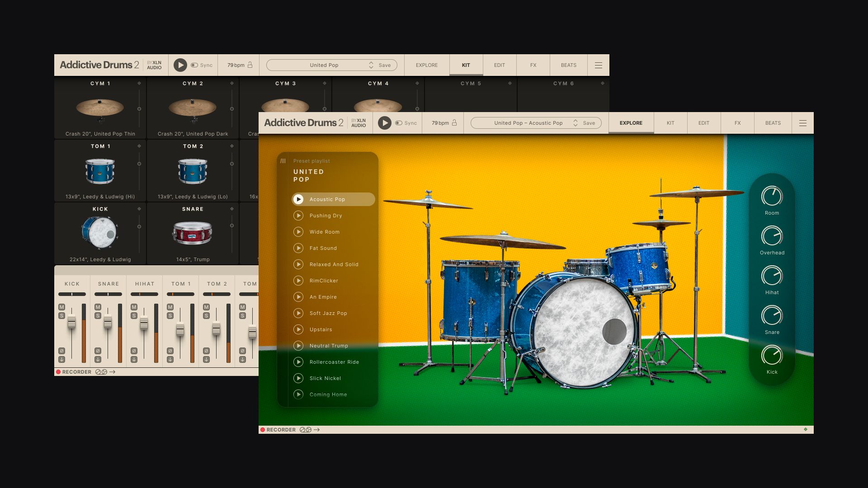Play the Acoustic Pop preset
The image size is (868, 488).
(x=298, y=199)
